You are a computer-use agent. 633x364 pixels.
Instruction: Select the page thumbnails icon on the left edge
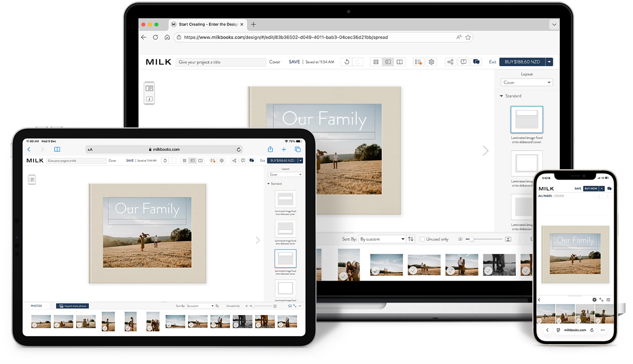149,89
